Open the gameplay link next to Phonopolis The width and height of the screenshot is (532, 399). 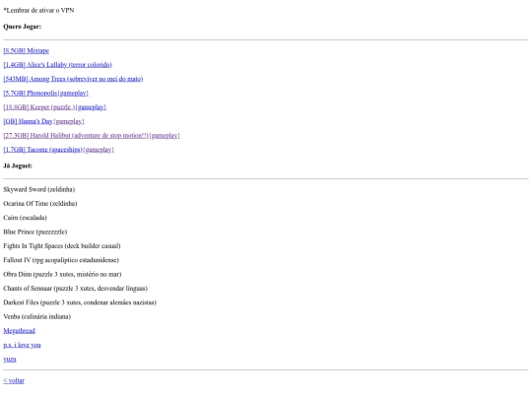pyautogui.click(x=73, y=93)
